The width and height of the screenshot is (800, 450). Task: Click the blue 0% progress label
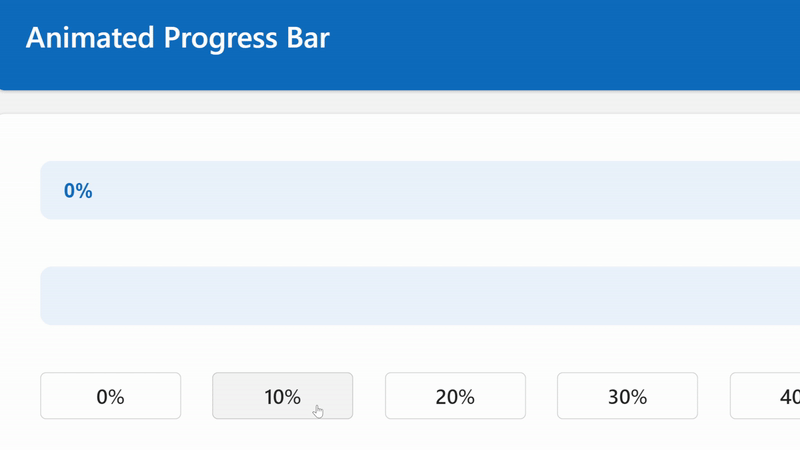78,191
